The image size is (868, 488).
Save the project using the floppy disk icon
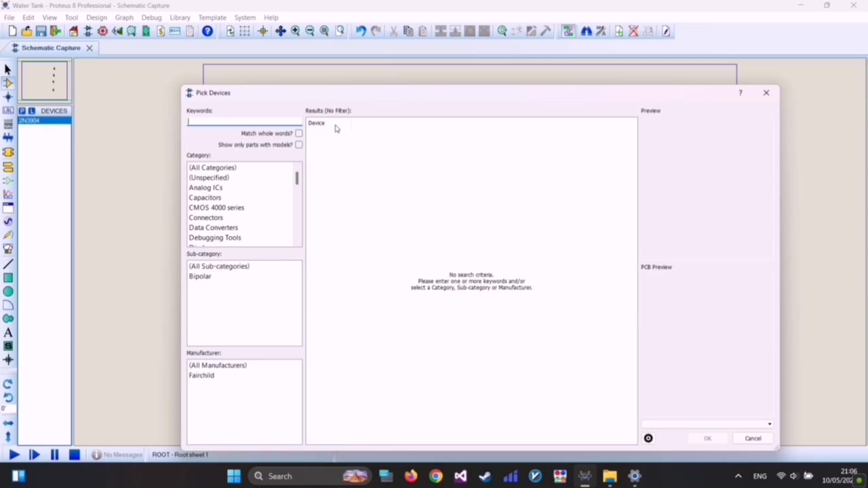41,31
